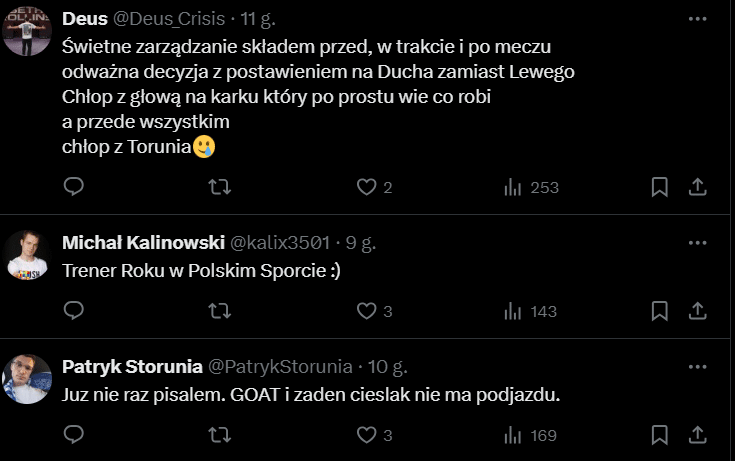The width and height of the screenshot is (735, 461).
Task: Share Deus's tweet
Action: tap(696, 187)
